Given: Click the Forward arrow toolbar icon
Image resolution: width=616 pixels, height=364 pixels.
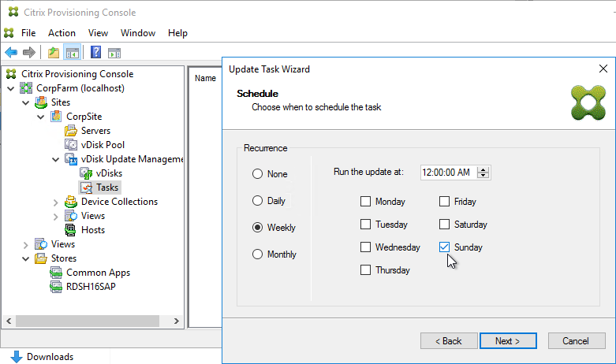Looking at the screenshot, I should (x=29, y=52).
